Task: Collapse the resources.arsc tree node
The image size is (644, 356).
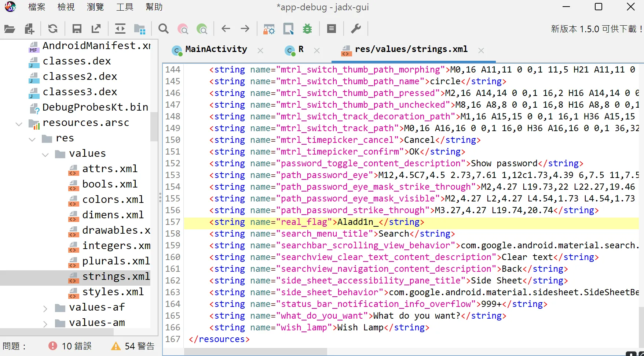Action: click(x=19, y=124)
